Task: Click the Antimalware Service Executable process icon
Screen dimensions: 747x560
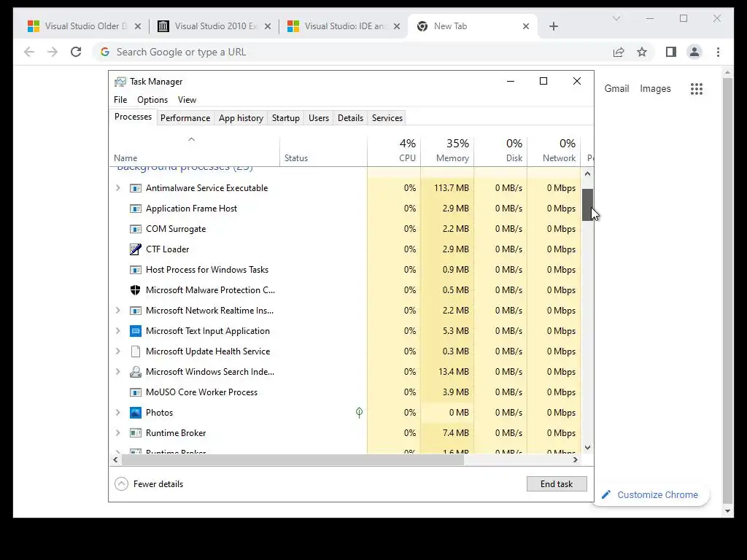Action: click(x=135, y=188)
